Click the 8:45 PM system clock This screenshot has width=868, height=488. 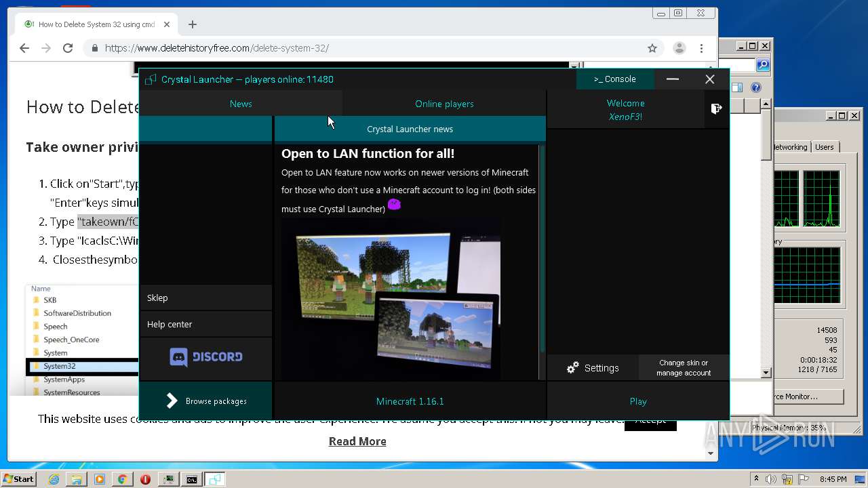833,479
